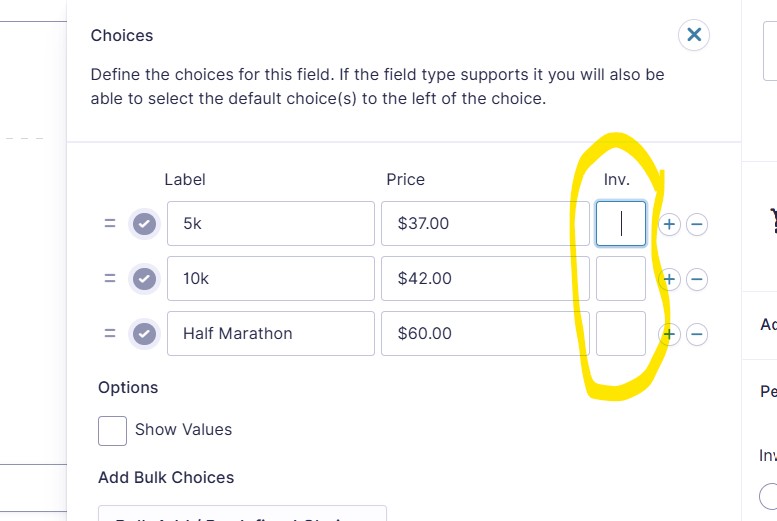Image resolution: width=777 pixels, height=521 pixels.
Task: Remove the 5k choice row
Action: tap(697, 224)
